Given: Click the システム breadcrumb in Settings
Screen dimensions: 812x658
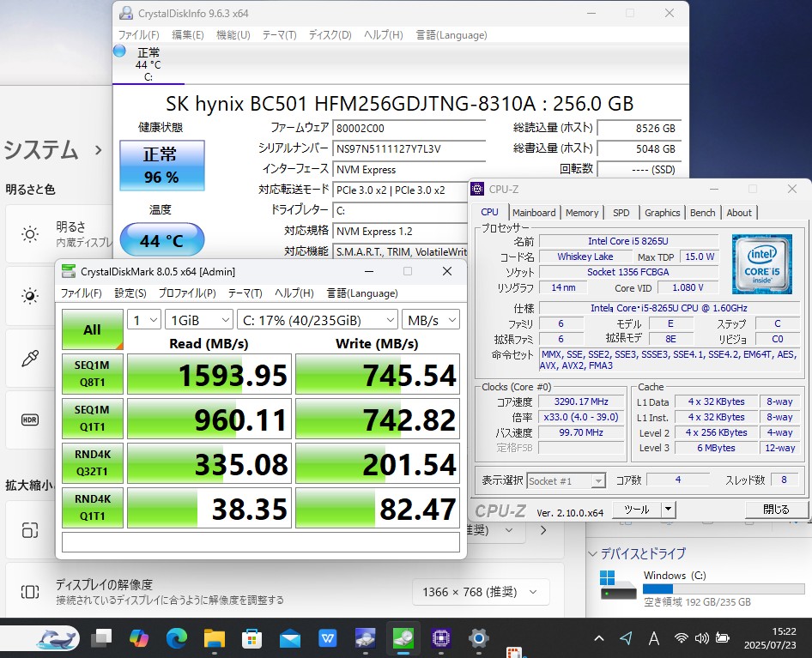Looking at the screenshot, I should point(41,149).
